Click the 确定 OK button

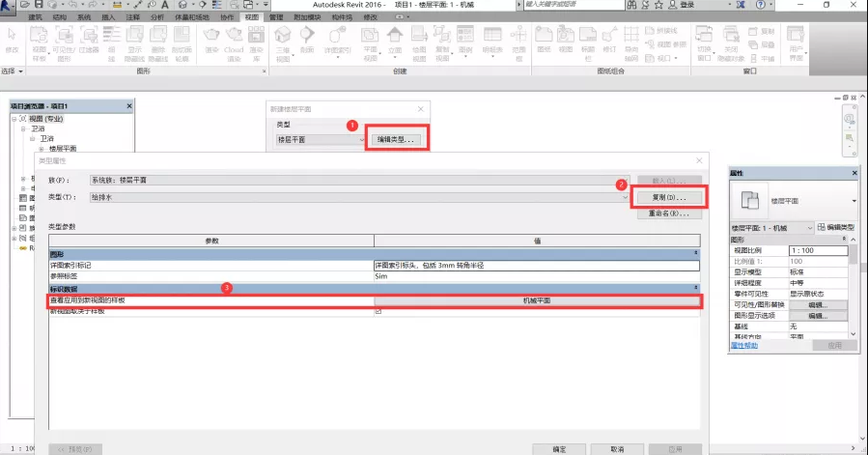[559, 449]
